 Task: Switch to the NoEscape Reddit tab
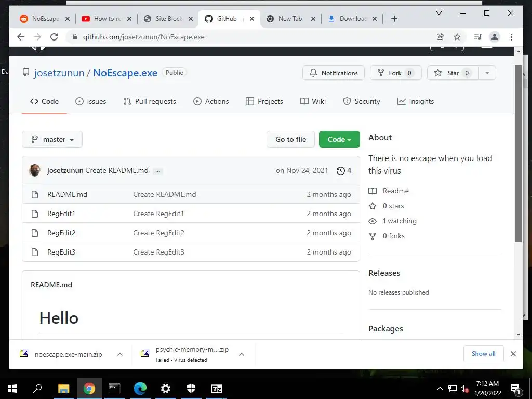pos(45,19)
